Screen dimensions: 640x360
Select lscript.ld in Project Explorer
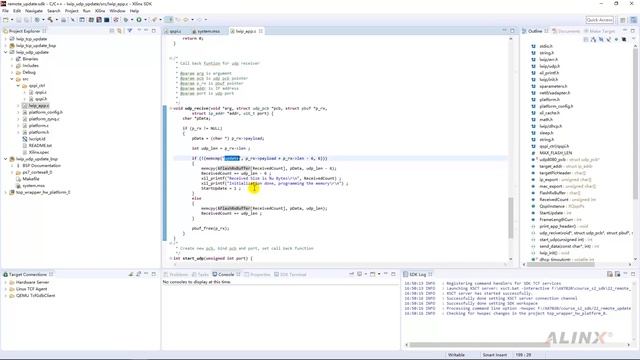click(x=37, y=139)
